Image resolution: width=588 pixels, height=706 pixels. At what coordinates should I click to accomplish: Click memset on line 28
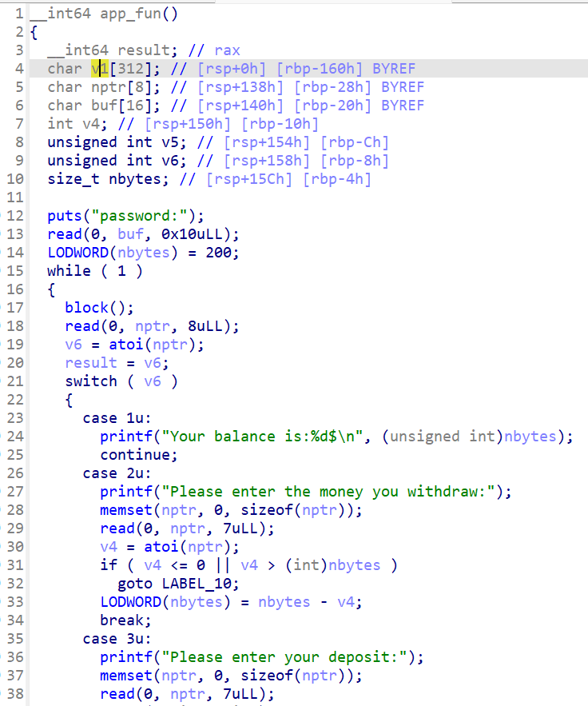point(126,510)
